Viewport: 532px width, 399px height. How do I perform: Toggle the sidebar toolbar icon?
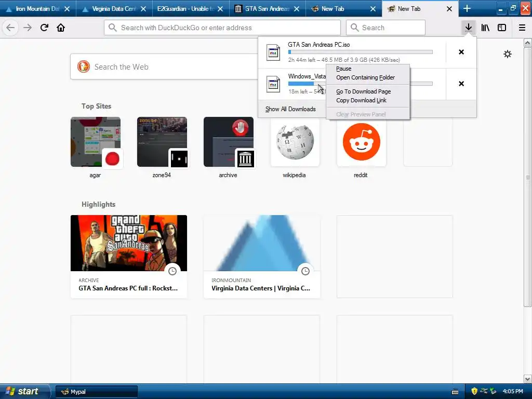point(502,28)
